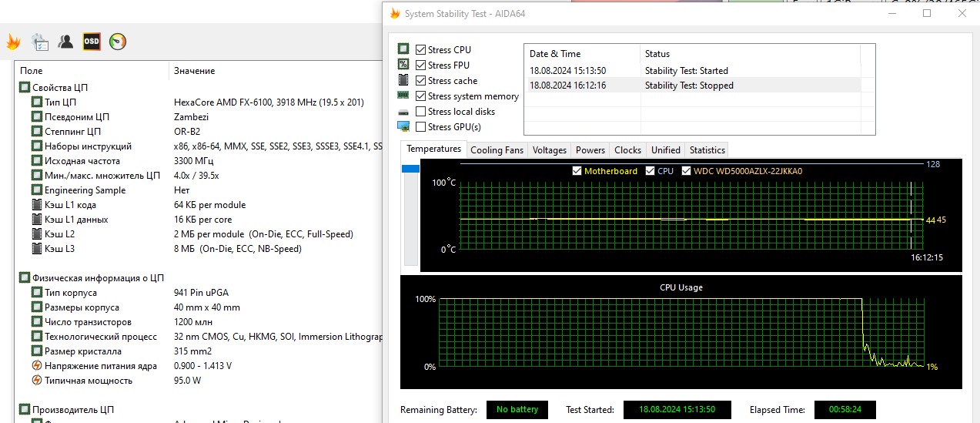The image size is (980, 423).
Task: Click the user silhouette toolbar icon
Action: pyautogui.click(x=65, y=42)
